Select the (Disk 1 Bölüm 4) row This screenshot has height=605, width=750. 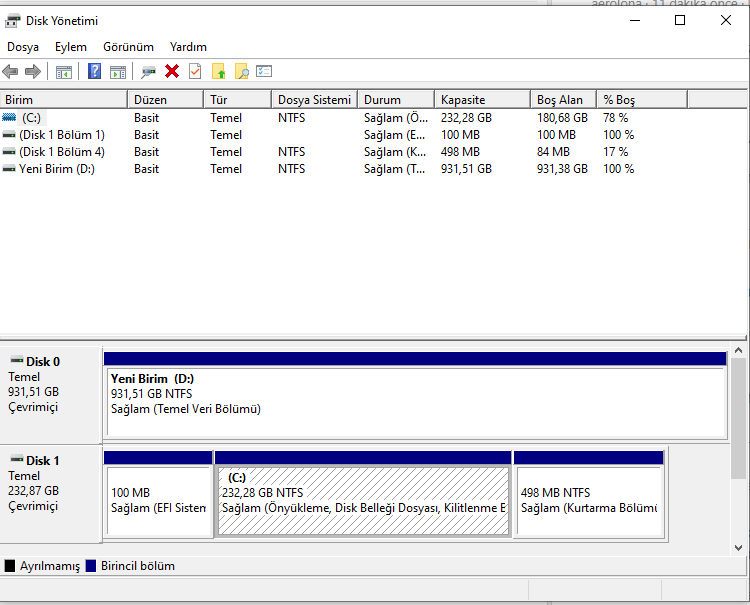[343, 152]
